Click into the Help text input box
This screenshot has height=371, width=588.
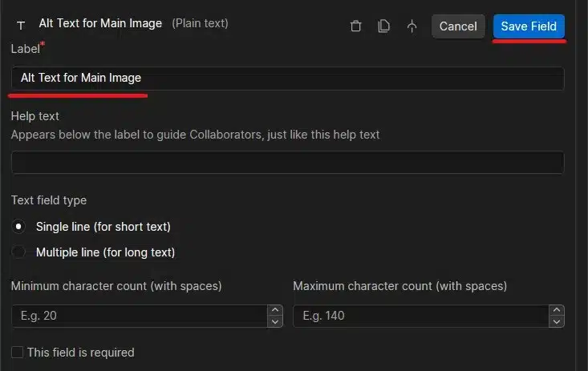[287, 163]
